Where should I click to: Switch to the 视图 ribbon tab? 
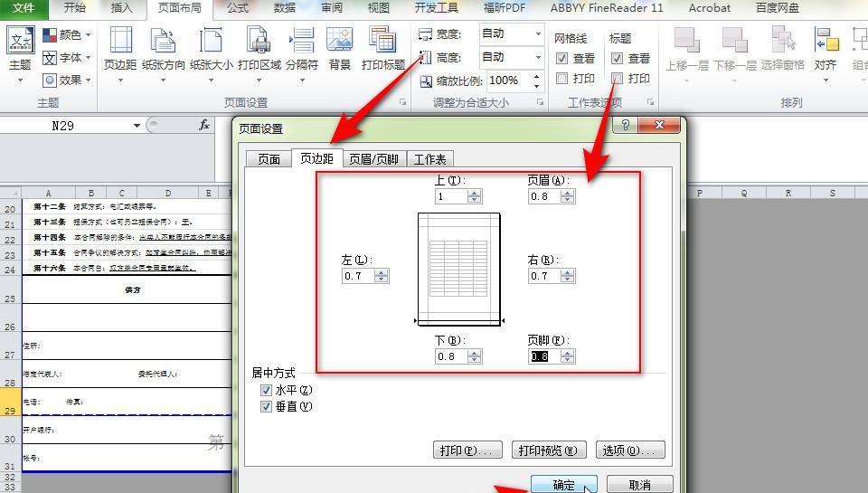[379, 8]
